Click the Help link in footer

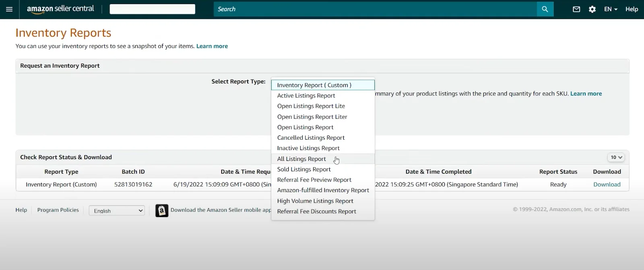coord(21,210)
